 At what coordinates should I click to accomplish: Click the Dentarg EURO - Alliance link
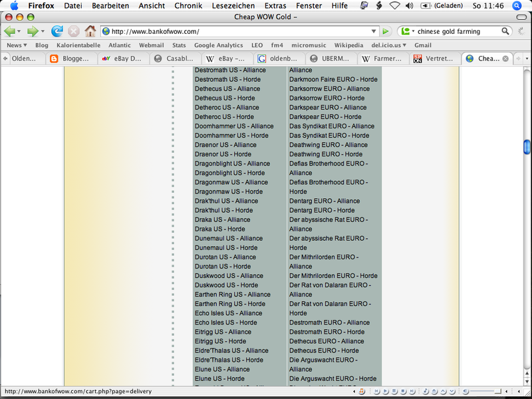tap(325, 201)
